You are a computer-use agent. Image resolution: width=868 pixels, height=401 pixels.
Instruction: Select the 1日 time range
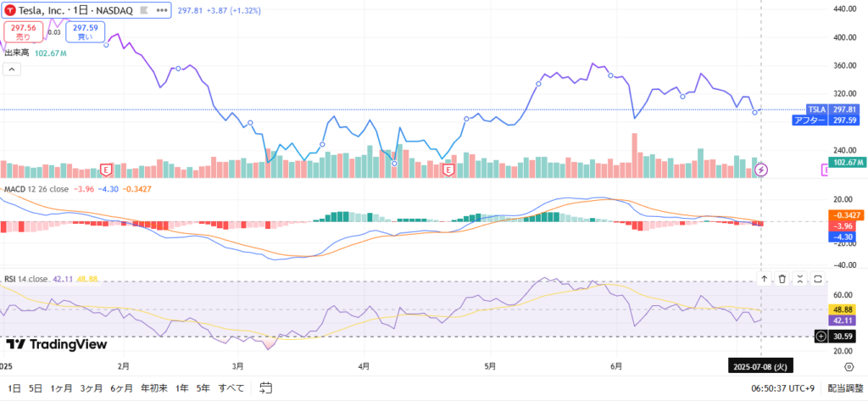[x=14, y=387]
